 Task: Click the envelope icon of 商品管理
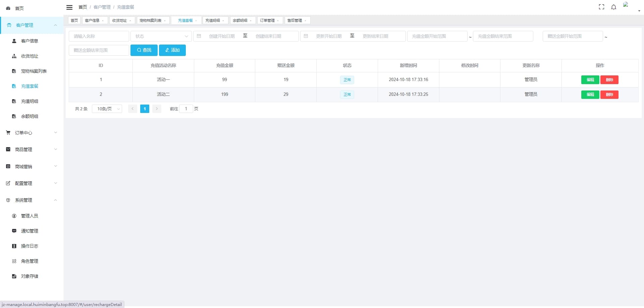click(8, 149)
